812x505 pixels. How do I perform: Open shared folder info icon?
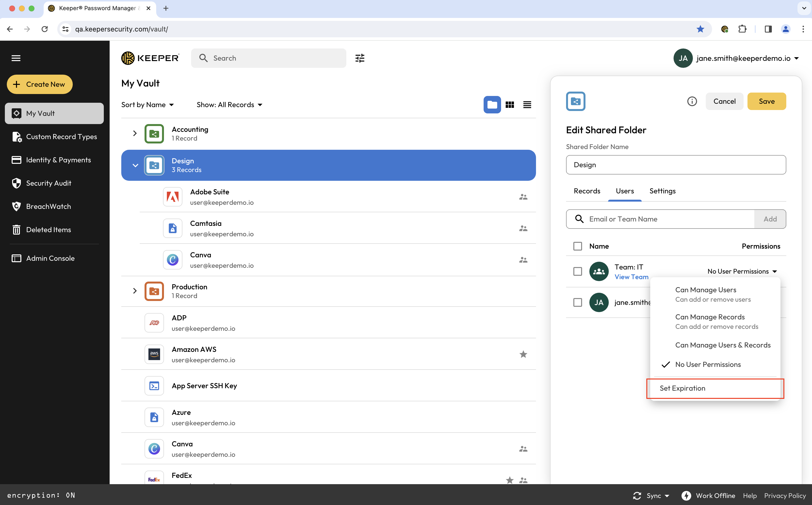(692, 101)
